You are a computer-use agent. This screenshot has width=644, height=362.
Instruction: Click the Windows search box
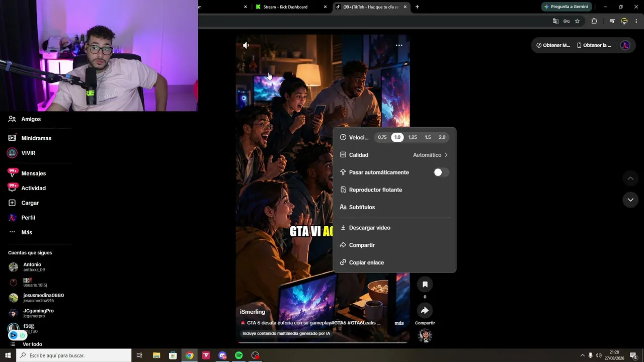pyautogui.click(x=74, y=355)
